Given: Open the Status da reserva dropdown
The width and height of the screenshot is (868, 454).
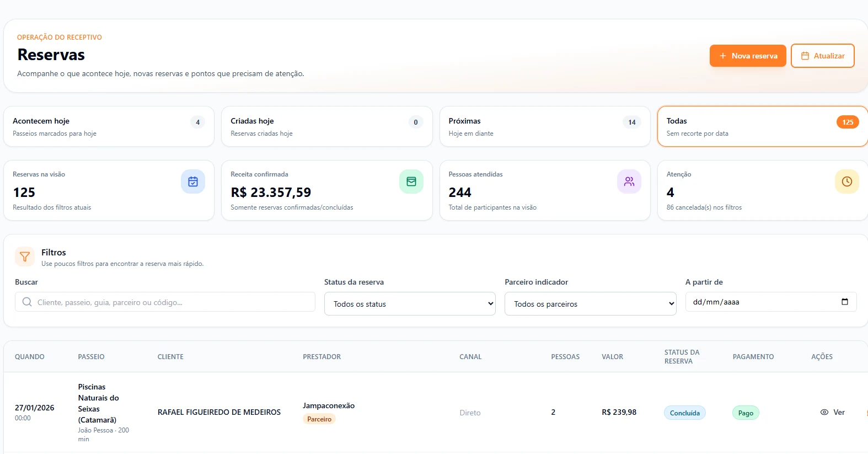Looking at the screenshot, I should pyautogui.click(x=410, y=304).
